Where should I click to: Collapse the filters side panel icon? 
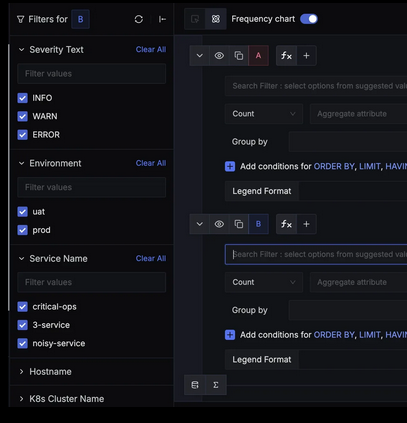pos(162,19)
